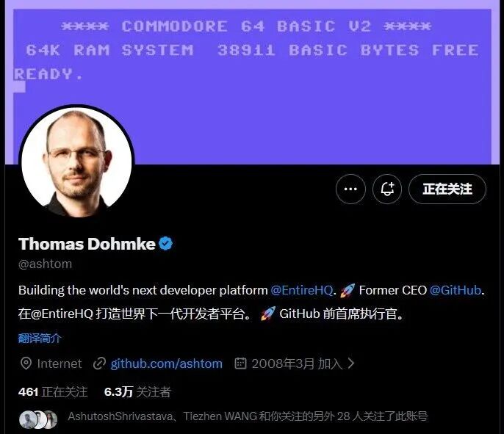
Task: Click the calendar icon by join date
Action: click(x=240, y=364)
